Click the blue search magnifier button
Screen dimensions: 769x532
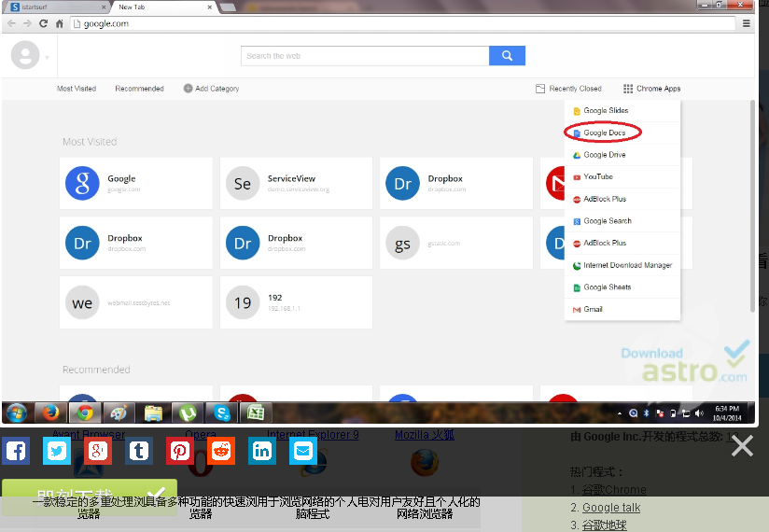[507, 56]
